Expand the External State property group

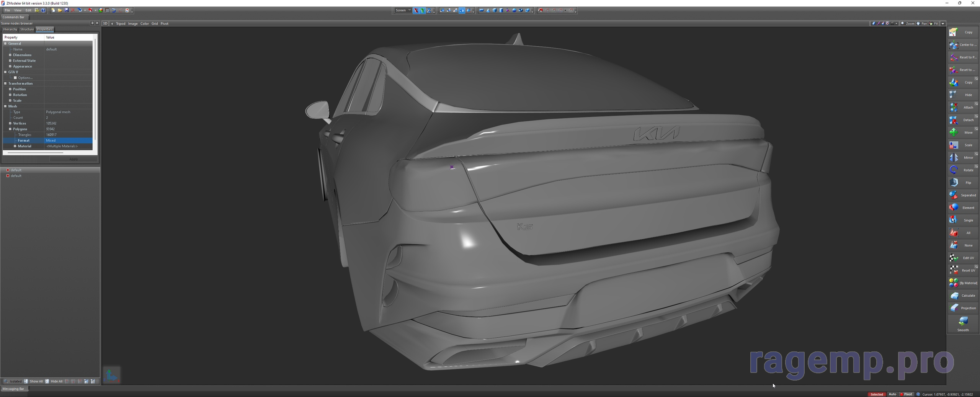coord(10,60)
